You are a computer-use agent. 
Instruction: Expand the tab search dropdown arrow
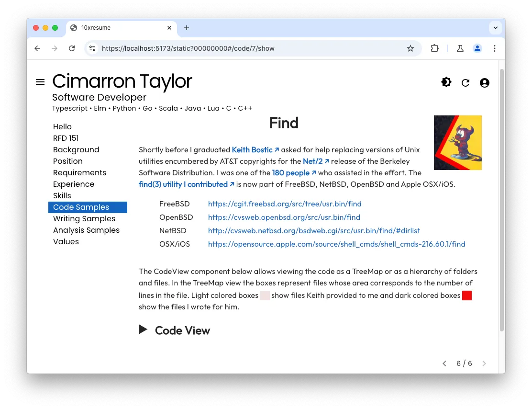tap(495, 28)
